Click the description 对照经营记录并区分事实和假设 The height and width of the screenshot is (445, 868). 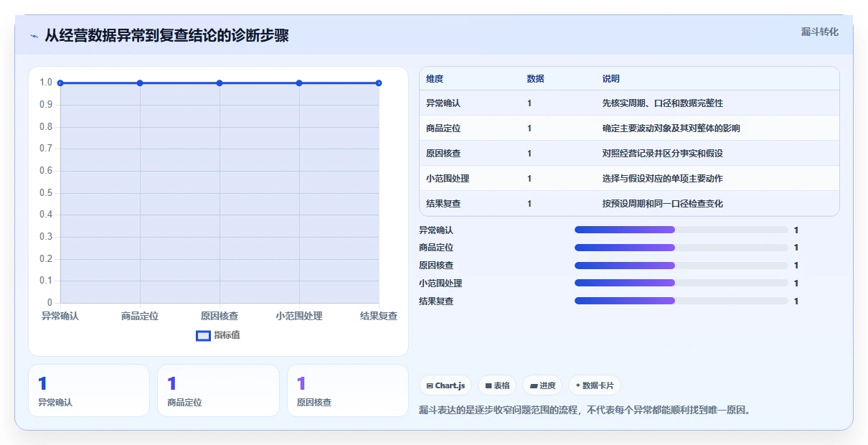tap(662, 154)
